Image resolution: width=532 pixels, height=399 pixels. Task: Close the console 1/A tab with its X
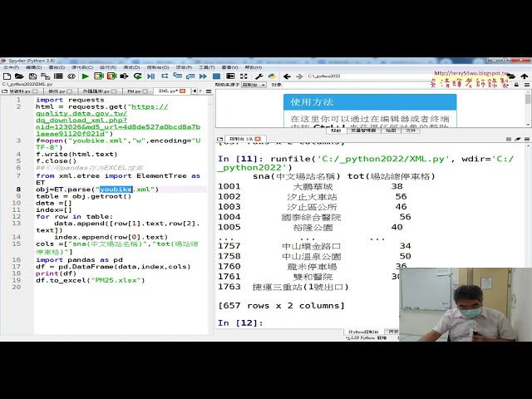point(258,139)
